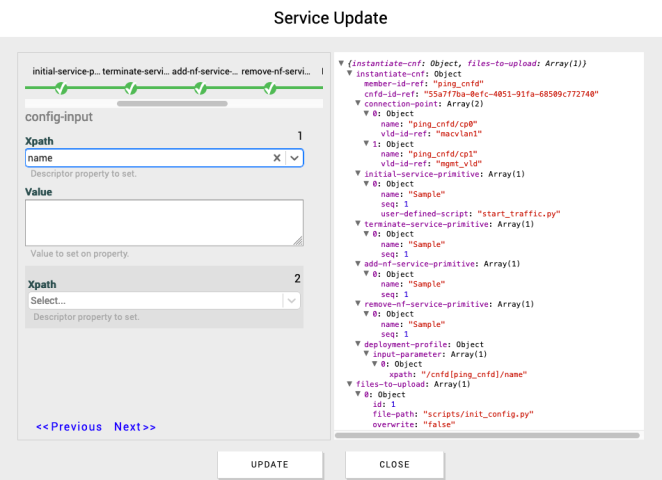Click the add-nf-service step checkmark icon

click(201, 88)
